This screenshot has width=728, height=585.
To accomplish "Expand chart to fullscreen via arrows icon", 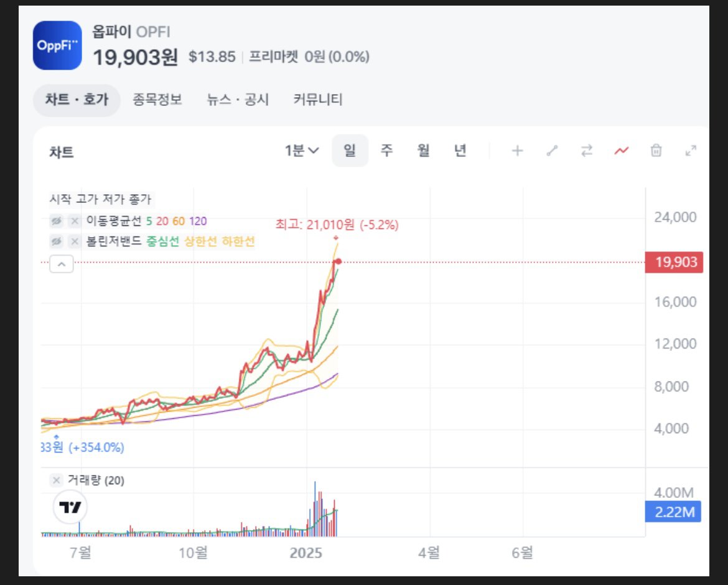I will pos(689,150).
